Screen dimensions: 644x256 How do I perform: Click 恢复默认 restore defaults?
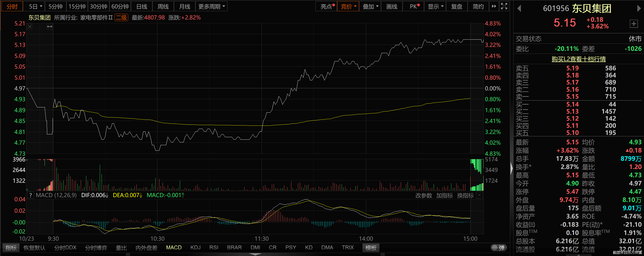34,248
